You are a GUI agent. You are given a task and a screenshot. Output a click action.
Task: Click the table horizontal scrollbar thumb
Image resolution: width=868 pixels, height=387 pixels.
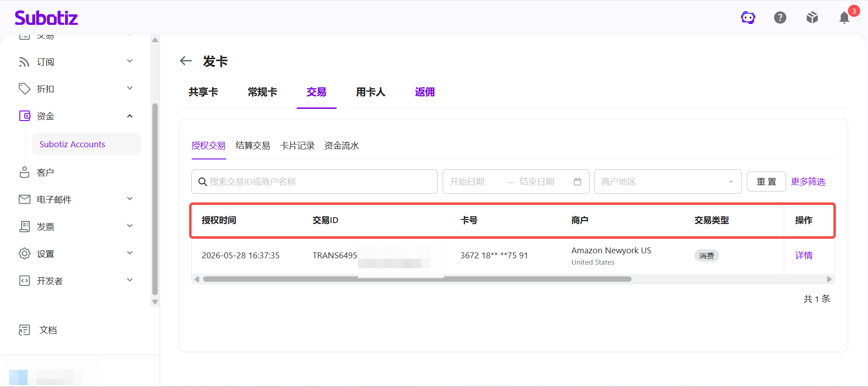coord(417,279)
